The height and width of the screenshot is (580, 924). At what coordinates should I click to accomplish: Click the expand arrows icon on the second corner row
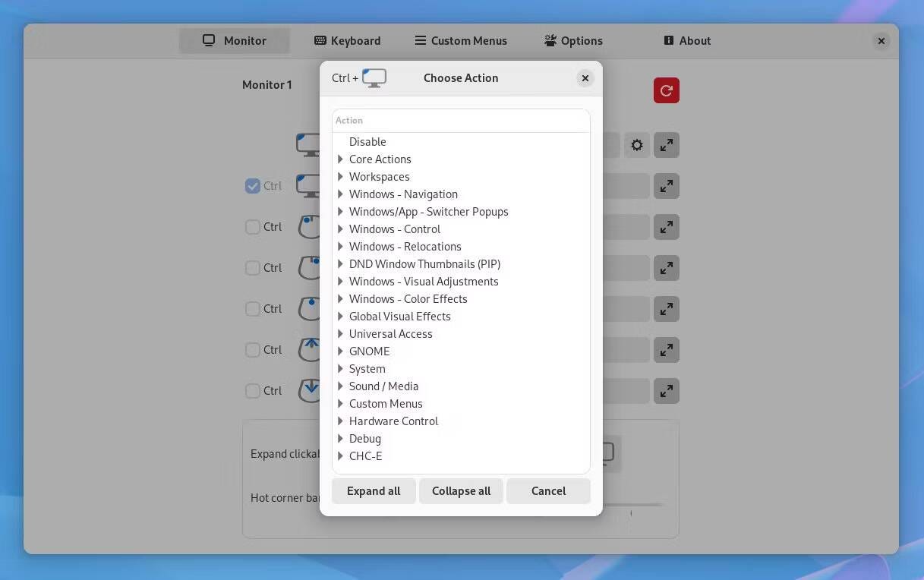(x=666, y=185)
